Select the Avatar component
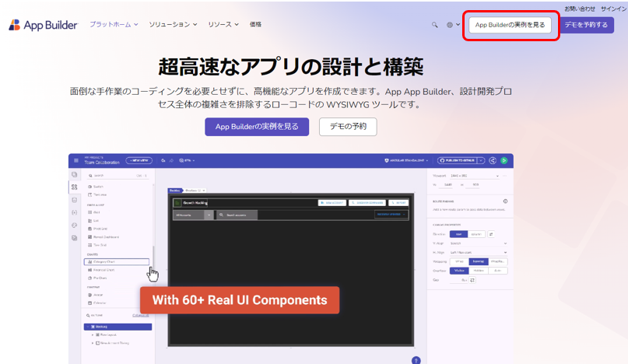The image size is (628, 364). click(95, 295)
